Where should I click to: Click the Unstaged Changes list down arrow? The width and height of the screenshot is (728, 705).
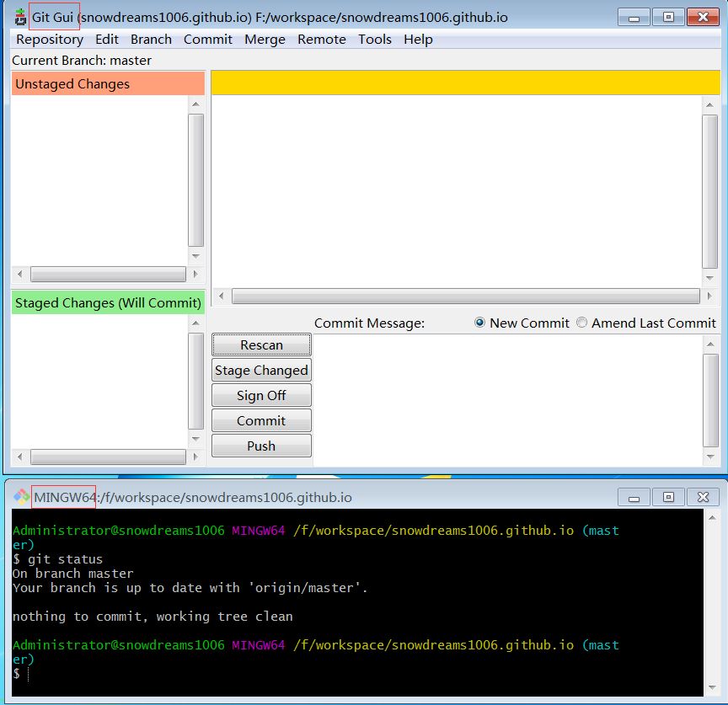pyautogui.click(x=196, y=256)
